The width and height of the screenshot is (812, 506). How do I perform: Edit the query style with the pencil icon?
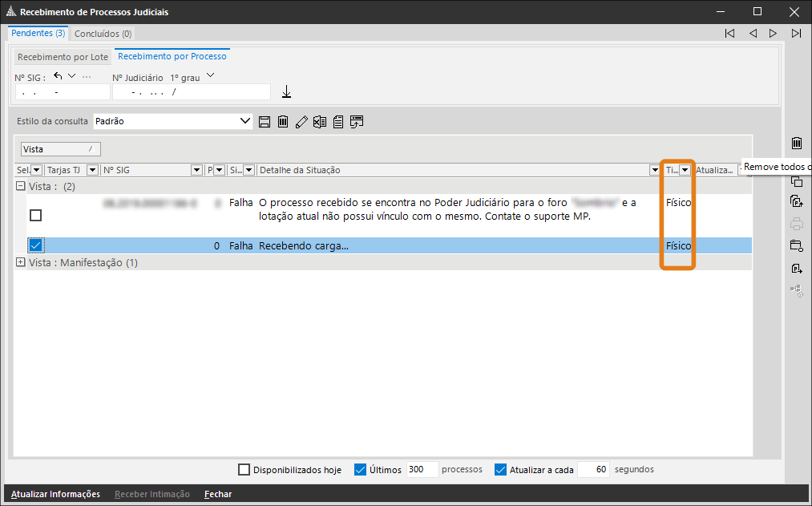(x=301, y=122)
